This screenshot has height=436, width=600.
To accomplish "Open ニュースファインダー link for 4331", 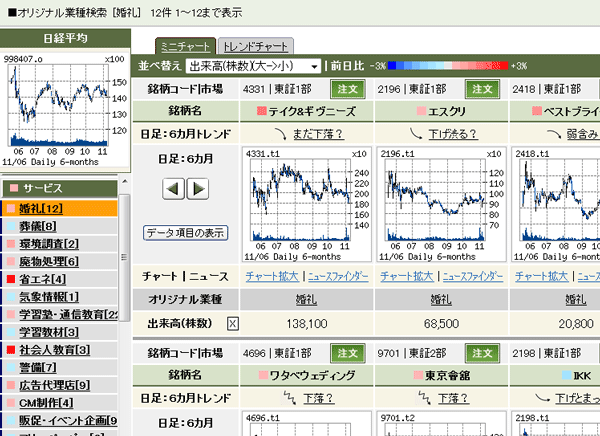I will pyautogui.click(x=338, y=276).
